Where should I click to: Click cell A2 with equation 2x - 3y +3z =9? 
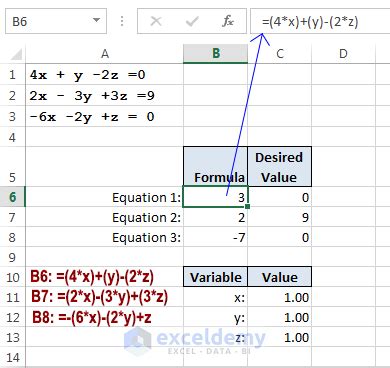pyautogui.click(x=105, y=96)
